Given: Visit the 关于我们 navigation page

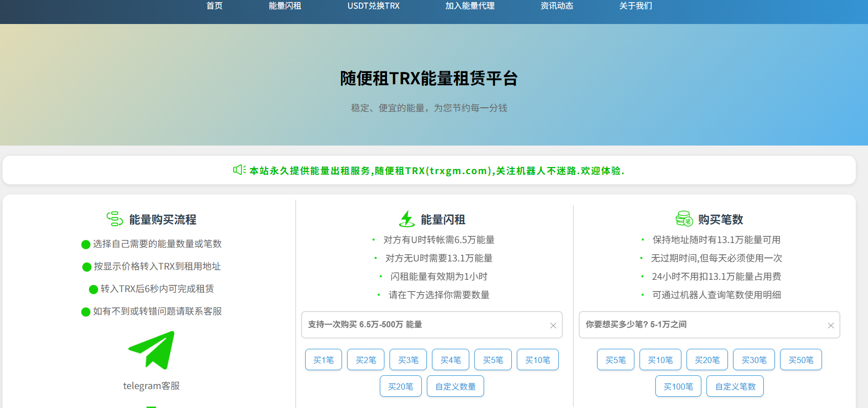Looking at the screenshot, I should [635, 6].
